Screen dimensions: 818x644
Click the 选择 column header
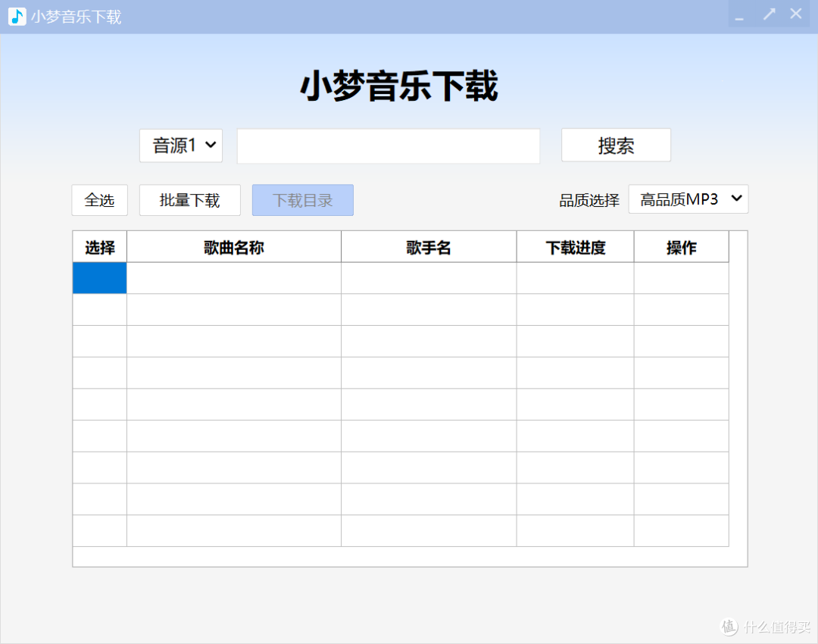pos(100,247)
